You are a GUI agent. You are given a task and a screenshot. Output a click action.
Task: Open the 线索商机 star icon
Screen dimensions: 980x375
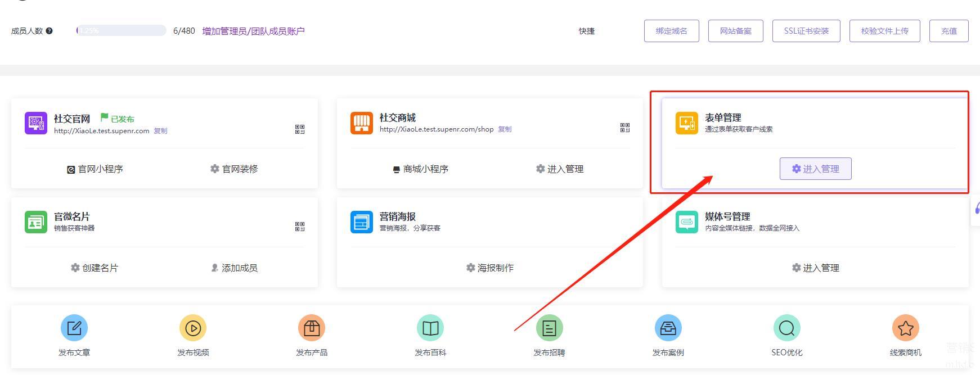(x=905, y=328)
